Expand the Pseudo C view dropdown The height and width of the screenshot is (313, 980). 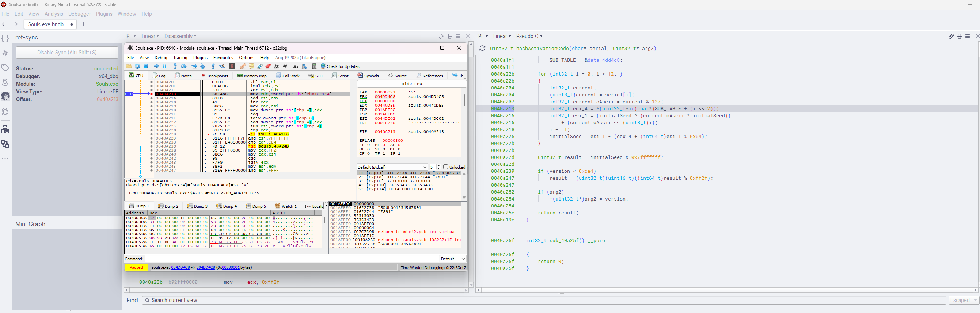[x=529, y=36]
